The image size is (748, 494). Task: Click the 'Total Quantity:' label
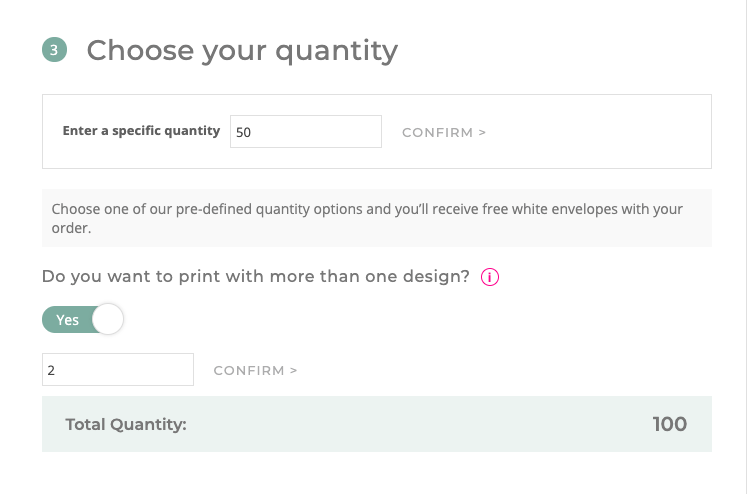[126, 424]
